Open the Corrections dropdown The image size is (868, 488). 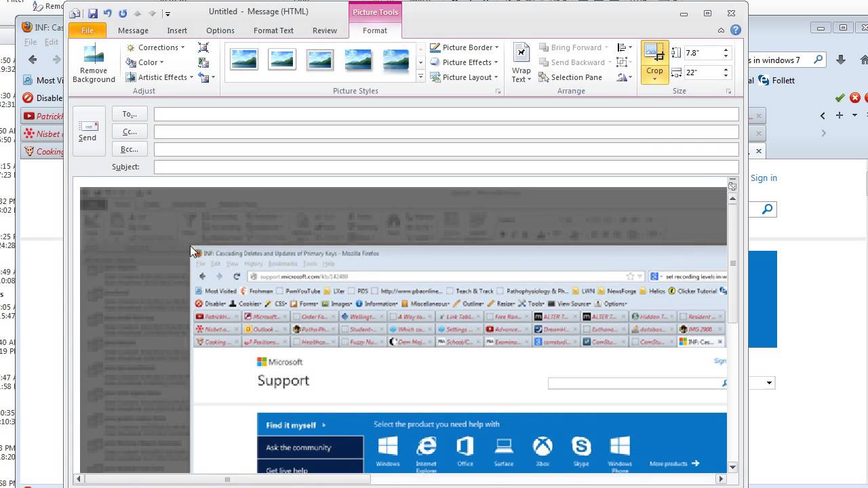click(156, 47)
